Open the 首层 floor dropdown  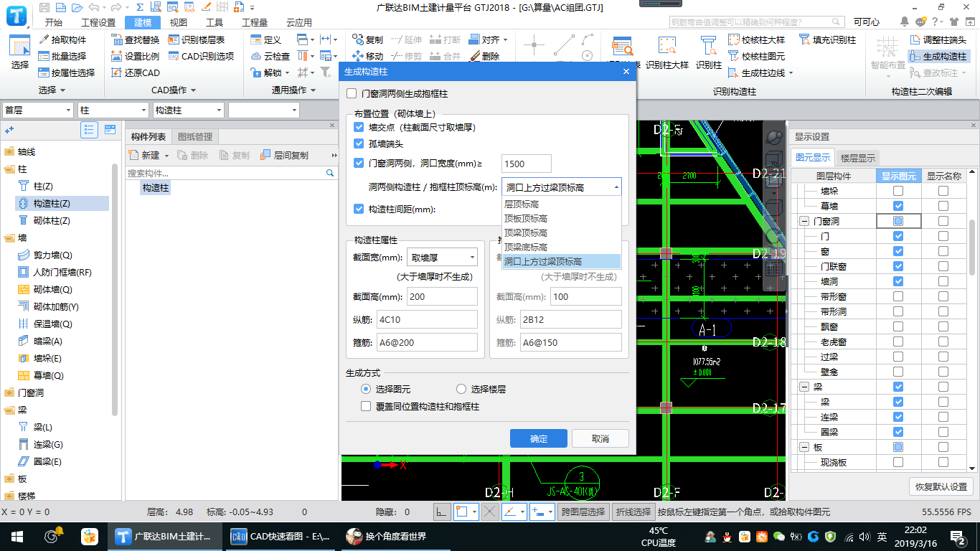37,110
